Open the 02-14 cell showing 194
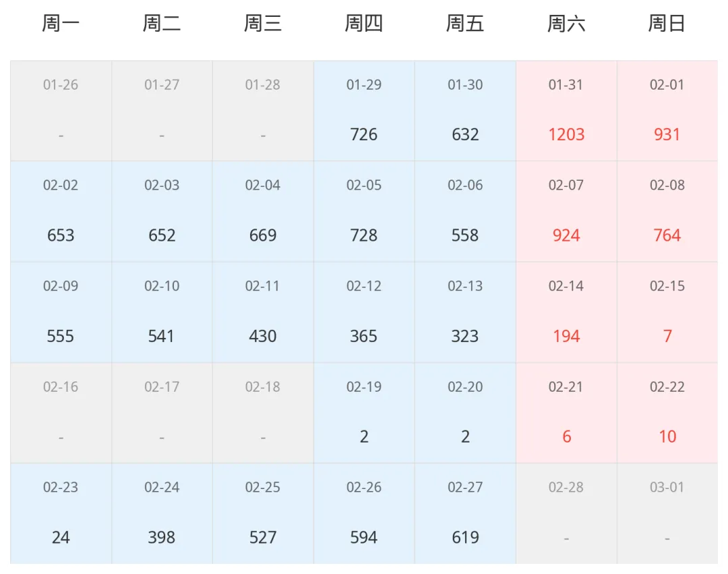The width and height of the screenshot is (728, 574). pos(566,312)
